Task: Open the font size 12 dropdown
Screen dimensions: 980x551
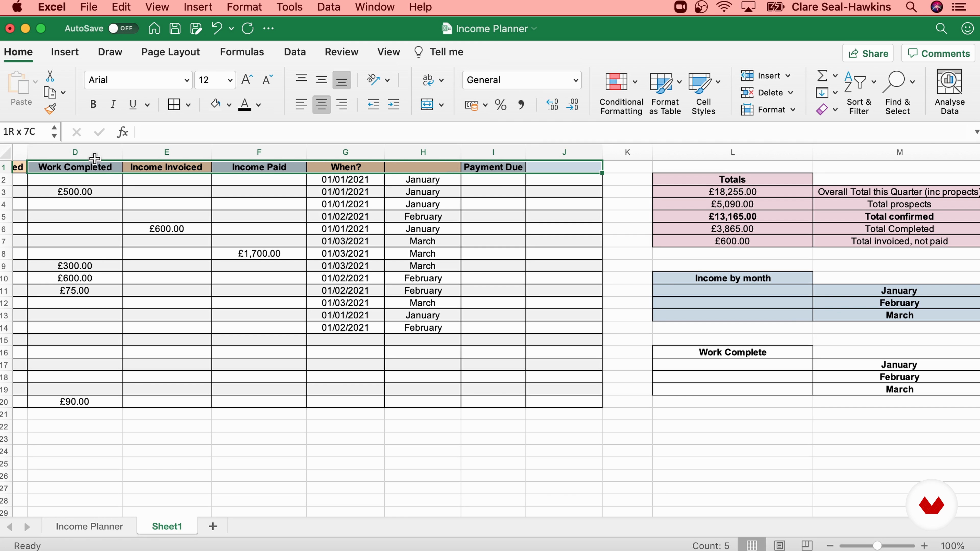Action: click(230, 80)
